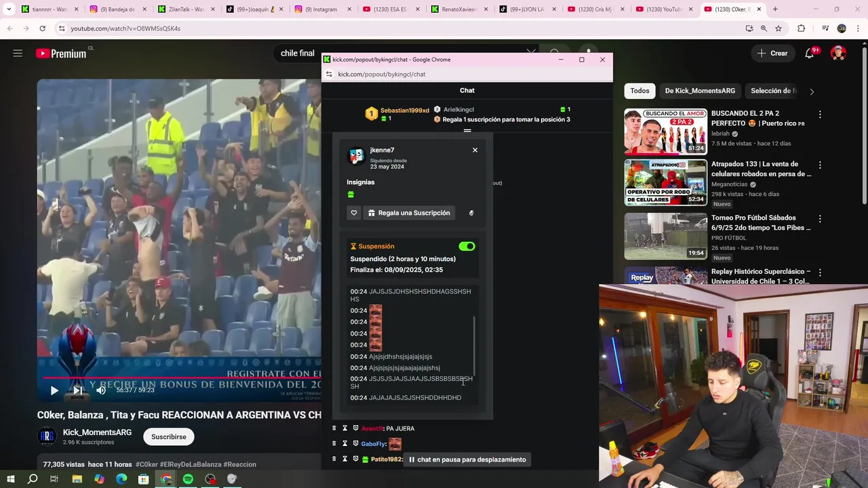This screenshot has width=868, height=488.
Task: Open the Windows Start menu
Action: click(11, 479)
